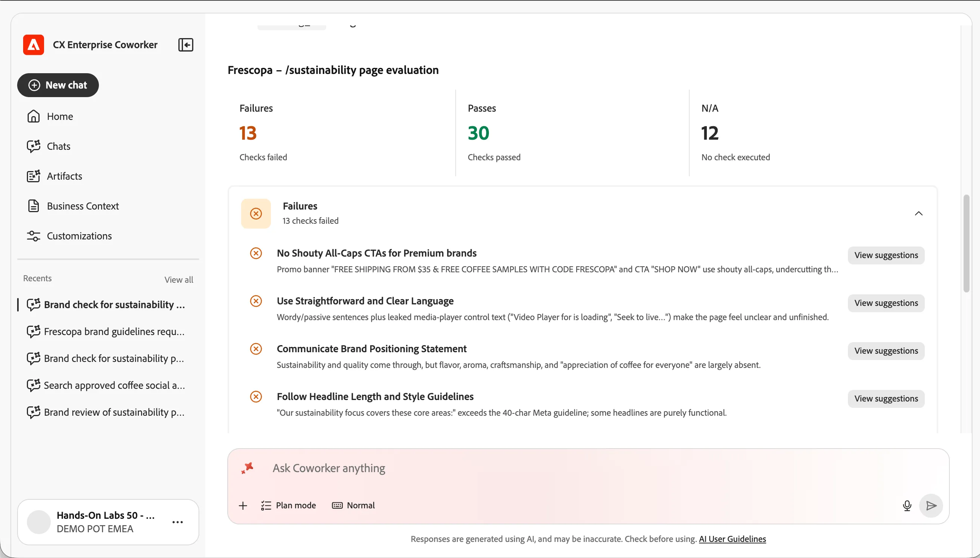Click the '30' passes count
The image size is (980, 558).
click(478, 133)
